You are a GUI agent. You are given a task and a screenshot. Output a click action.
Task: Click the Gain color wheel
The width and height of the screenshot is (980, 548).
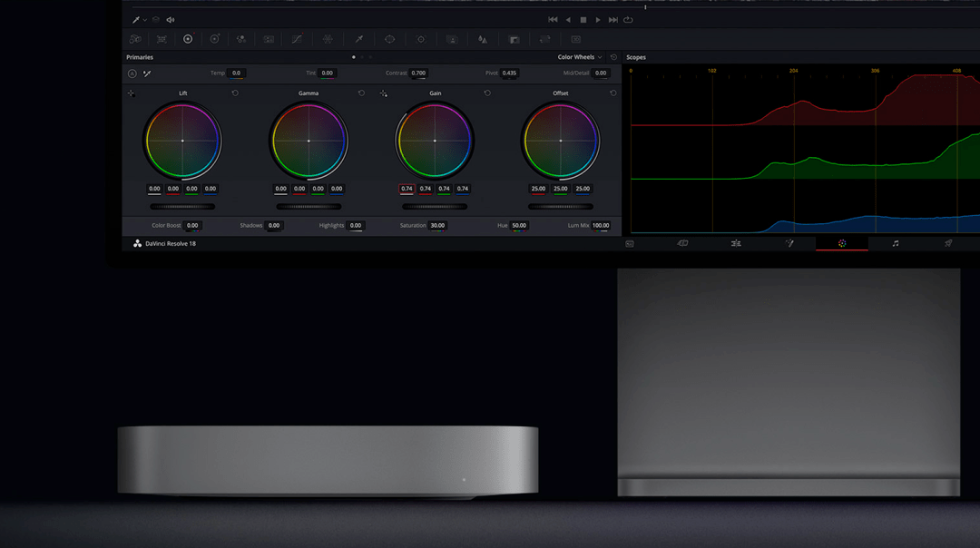[x=435, y=141]
